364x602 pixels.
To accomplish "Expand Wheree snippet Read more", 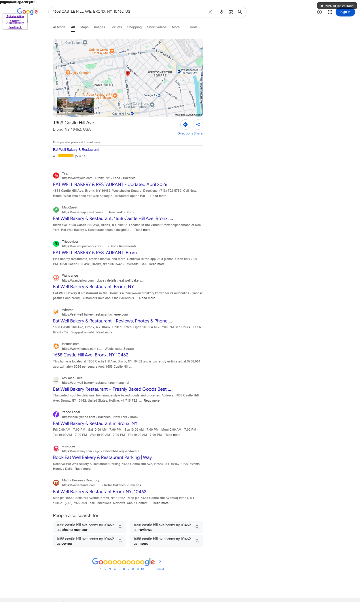I will 104,332.
